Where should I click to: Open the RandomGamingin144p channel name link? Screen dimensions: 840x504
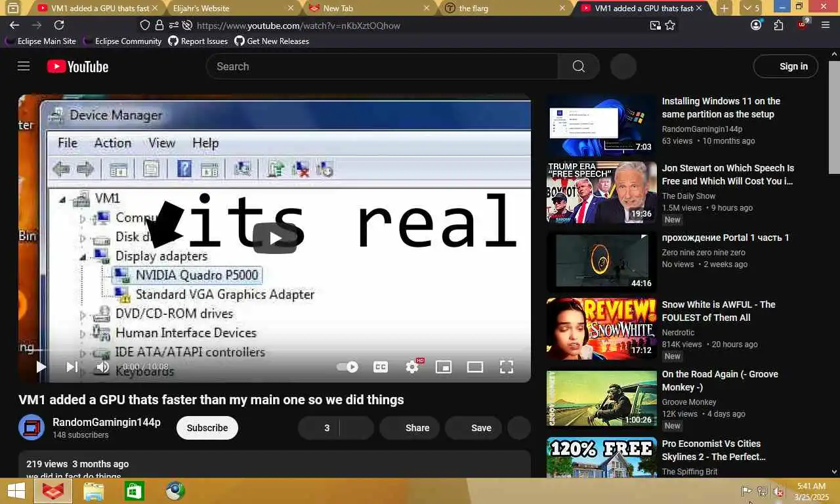click(x=106, y=422)
